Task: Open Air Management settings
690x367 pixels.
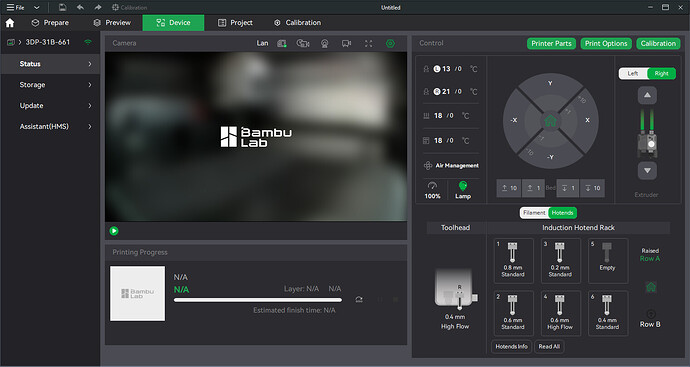Action: [x=451, y=165]
